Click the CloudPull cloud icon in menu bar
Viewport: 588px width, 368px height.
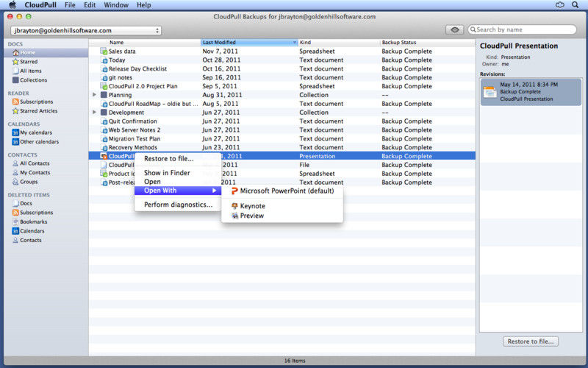point(560,5)
